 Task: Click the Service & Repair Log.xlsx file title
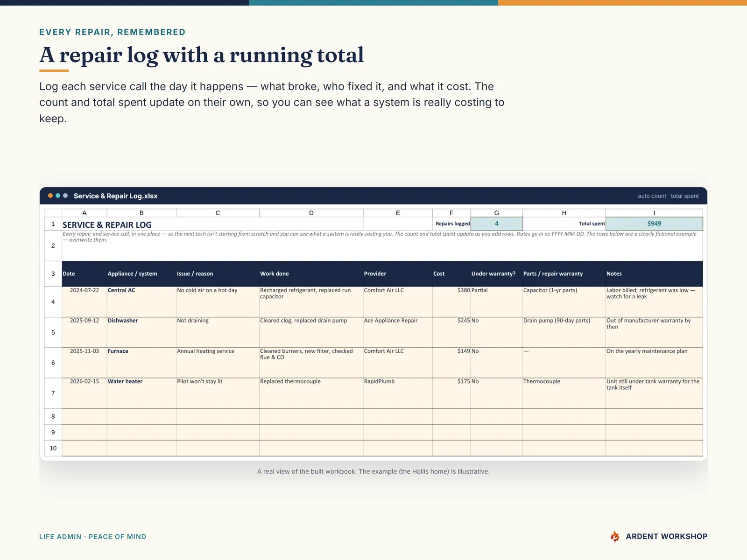[x=115, y=196]
